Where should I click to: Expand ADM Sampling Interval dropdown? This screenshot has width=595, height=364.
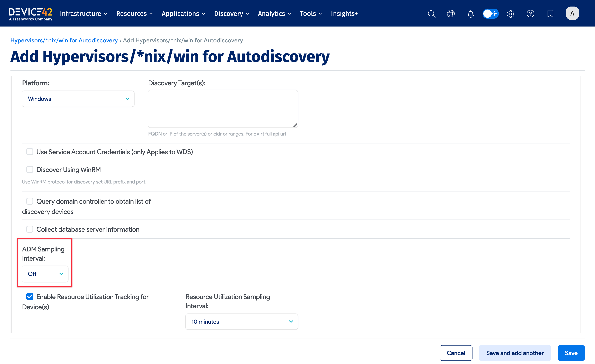click(45, 274)
